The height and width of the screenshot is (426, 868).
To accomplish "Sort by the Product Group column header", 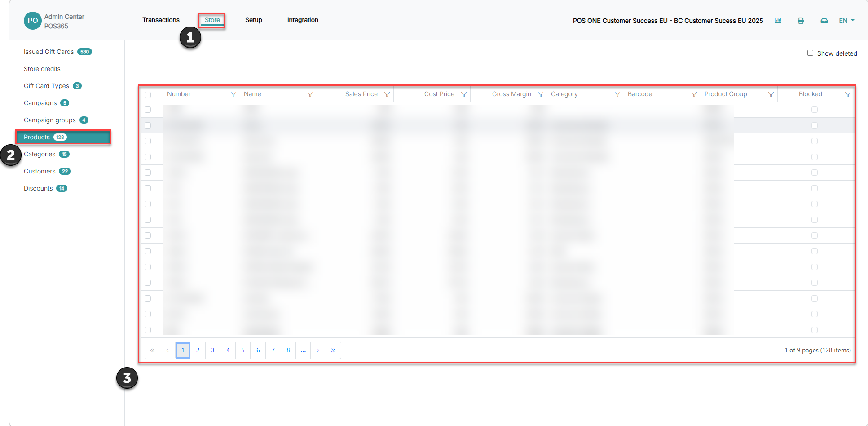I will coord(726,94).
